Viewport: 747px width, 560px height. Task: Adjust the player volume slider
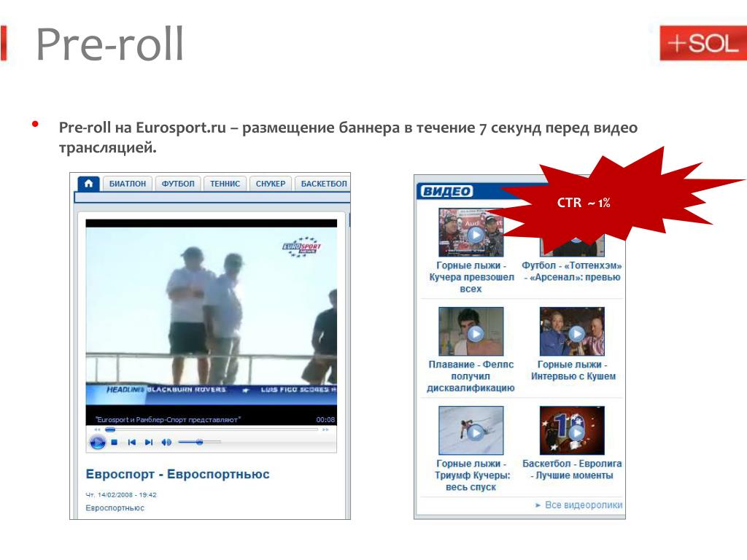(x=200, y=443)
